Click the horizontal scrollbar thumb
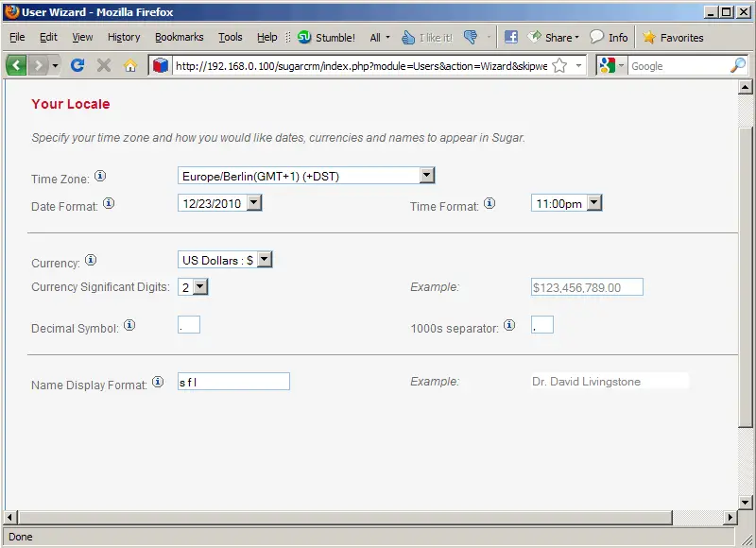Image resolution: width=756 pixels, height=548 pixels. coord(345,518)
